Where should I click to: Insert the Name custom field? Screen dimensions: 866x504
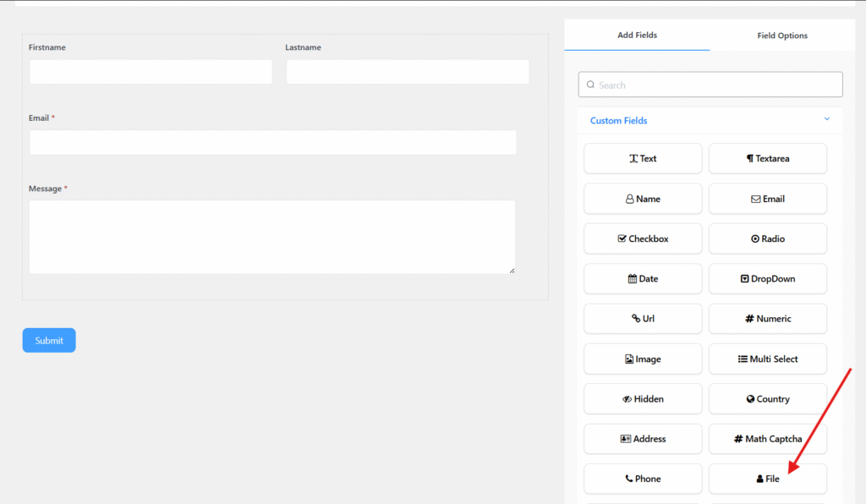(643, 199)
